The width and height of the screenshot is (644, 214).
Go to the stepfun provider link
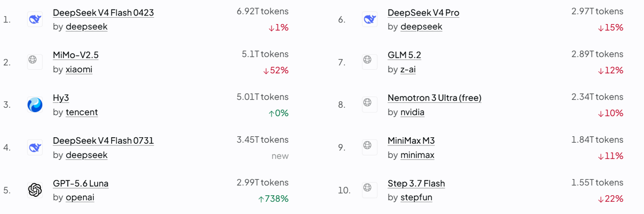pyautogui.click(x=416, y=197)
